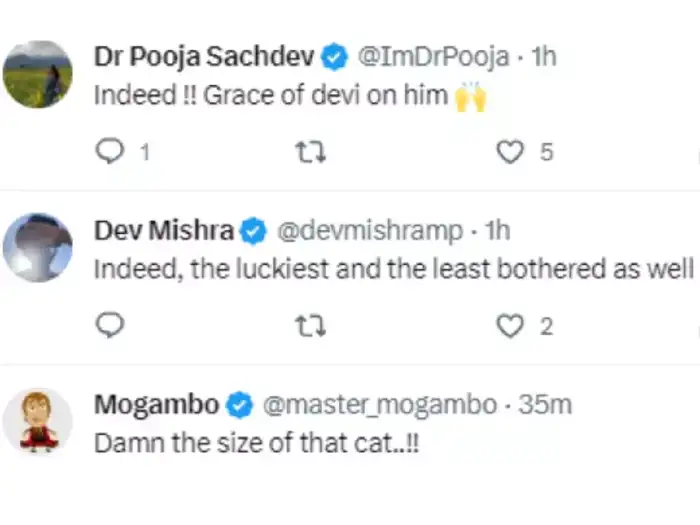Click reply icon on Dev Mishra's tweet
The width and height of the screenshot is (700, 525).
point(113,325)
